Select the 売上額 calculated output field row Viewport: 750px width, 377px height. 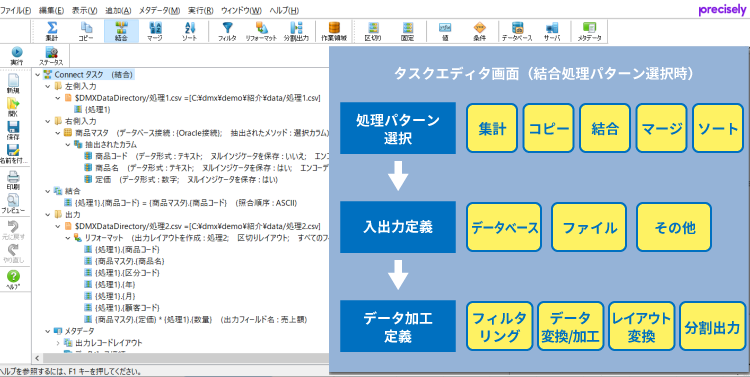[195, 319]
